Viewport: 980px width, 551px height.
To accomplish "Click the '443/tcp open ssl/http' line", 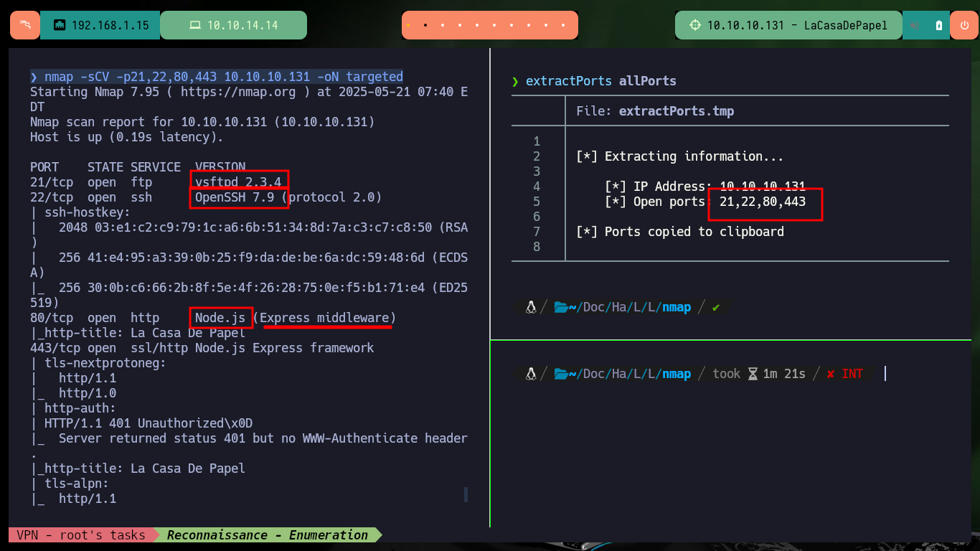I will point(202,348).
